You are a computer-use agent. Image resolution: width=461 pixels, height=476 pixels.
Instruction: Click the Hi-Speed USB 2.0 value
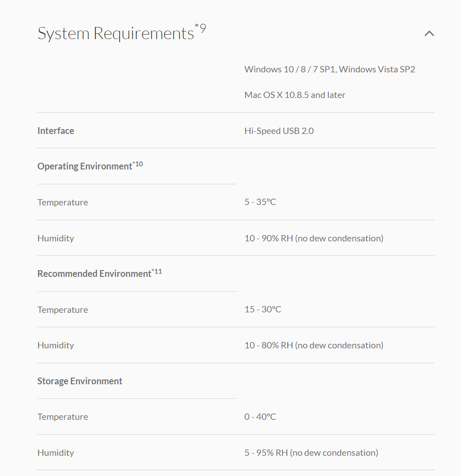click(279, 131)
